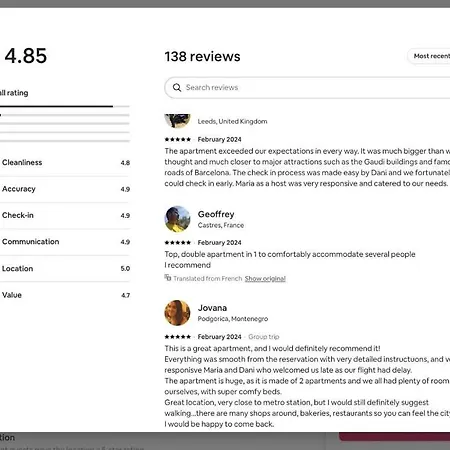This screenshot has width=450, height=450.
Task: Open the Most recent sort dropdown
Action: [x=429, y=56]
